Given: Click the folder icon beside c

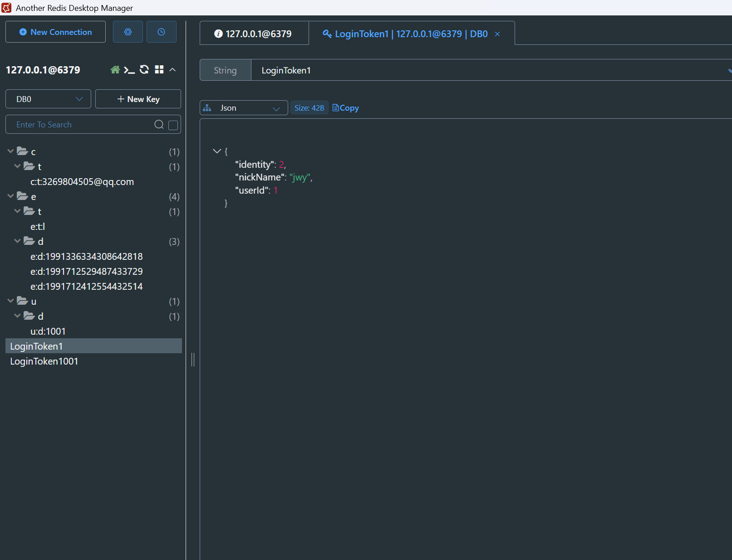Looking at the screenshot, I should (x=23, y=151).
